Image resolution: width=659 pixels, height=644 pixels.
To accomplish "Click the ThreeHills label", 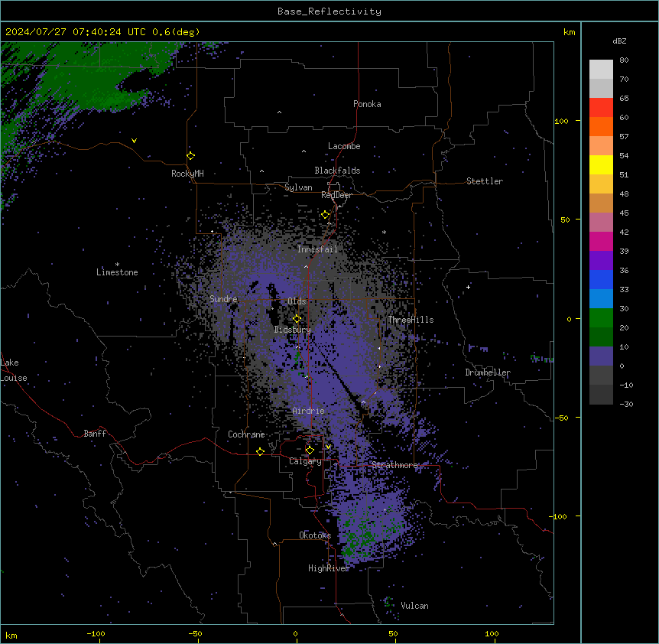I will [x=411, y=320].
